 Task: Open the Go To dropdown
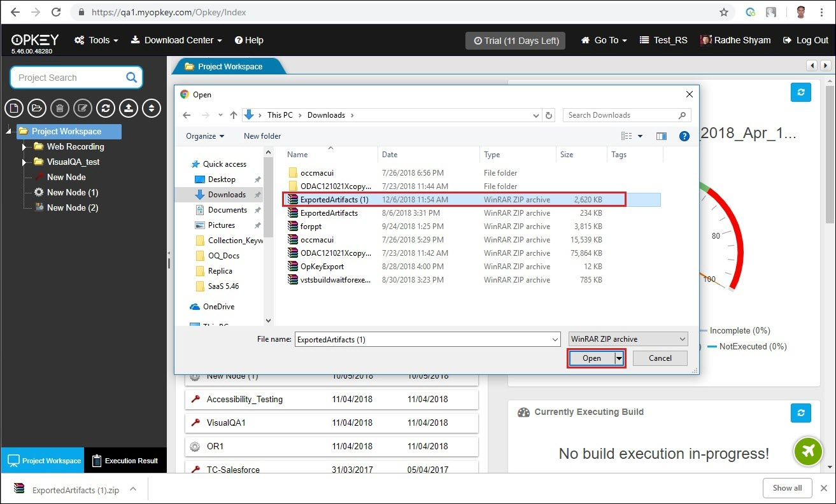[604, 40]
